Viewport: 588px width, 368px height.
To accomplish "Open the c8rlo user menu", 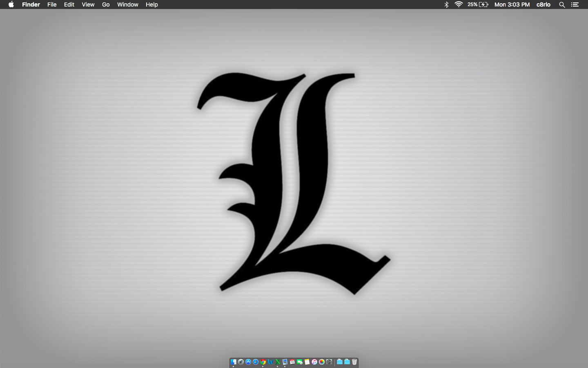I will 543,4.
